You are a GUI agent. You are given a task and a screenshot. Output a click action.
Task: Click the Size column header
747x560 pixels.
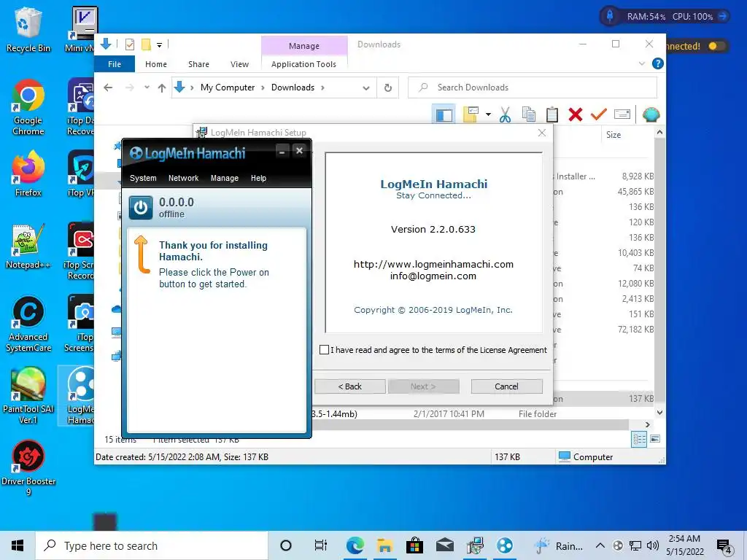coord(613,135)
